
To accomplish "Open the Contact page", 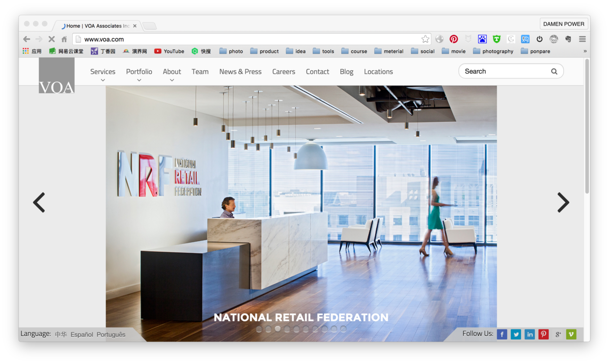I will click(317, 72).
